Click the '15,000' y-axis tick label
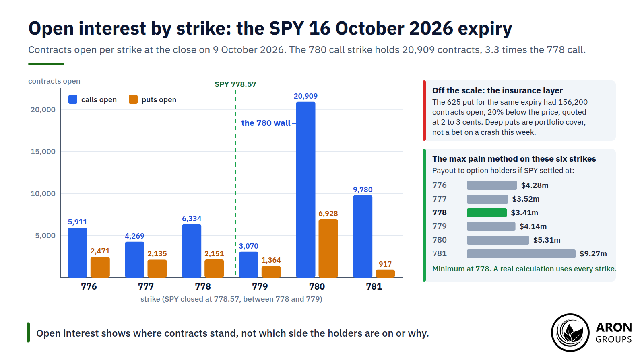Viewport: 644px width, 362px height. click(x=43, y=152)
